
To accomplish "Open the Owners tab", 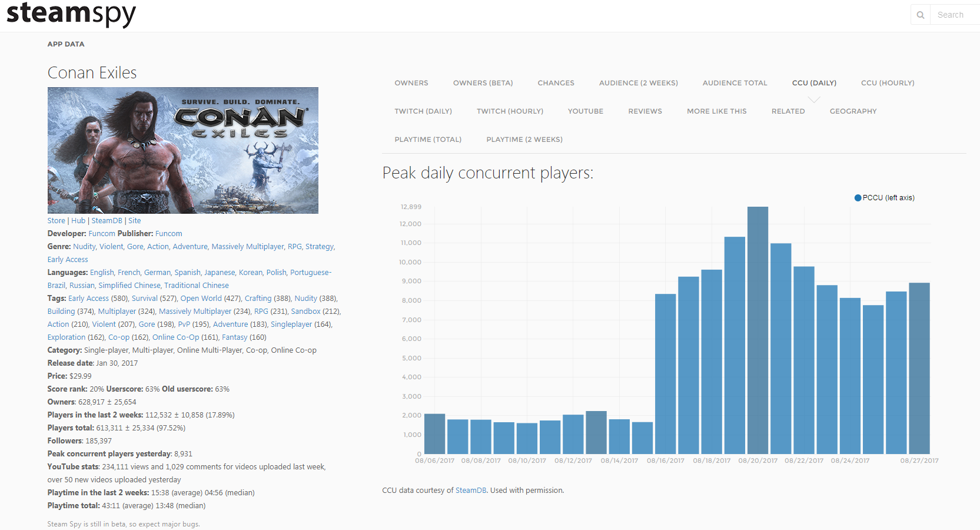I will click(411, 83).
